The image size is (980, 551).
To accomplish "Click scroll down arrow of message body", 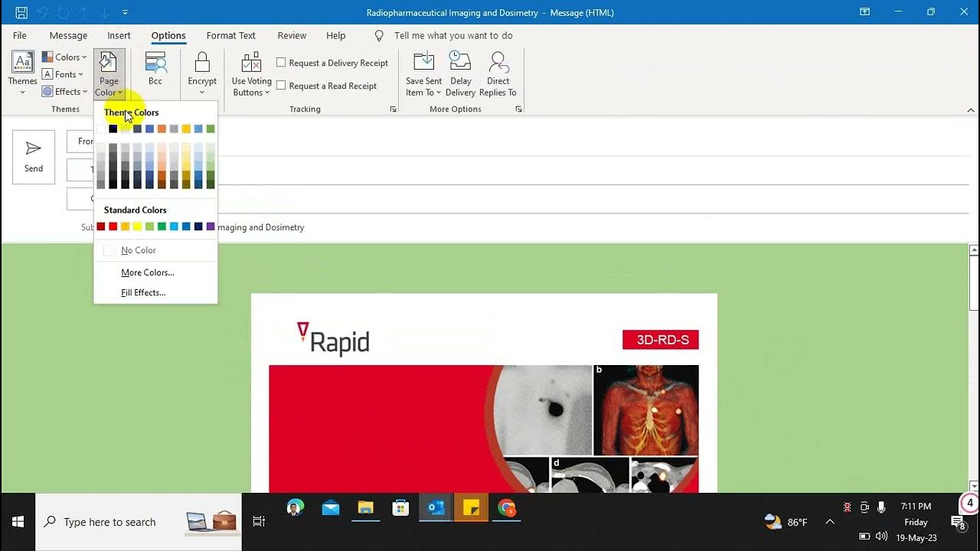I will tap(974, 486).
